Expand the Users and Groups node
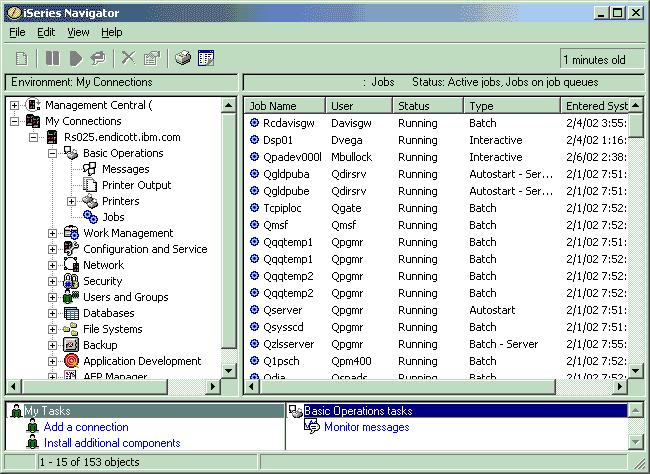Screen dimensions: 650x474 [x=52, y=297]
